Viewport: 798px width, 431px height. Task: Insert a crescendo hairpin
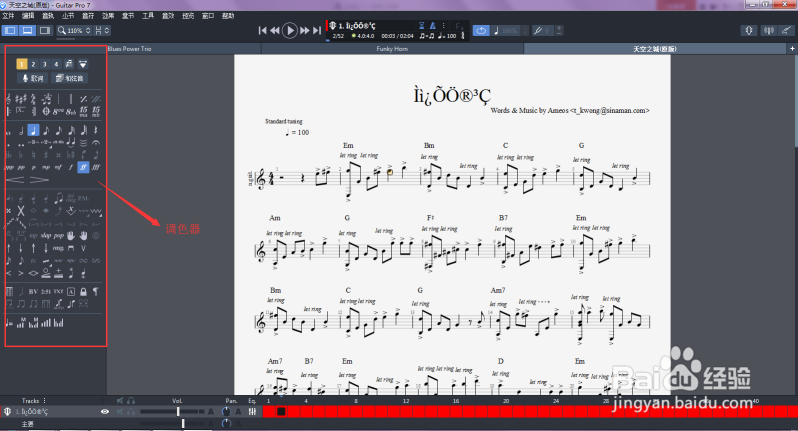(x=15, y=180)
